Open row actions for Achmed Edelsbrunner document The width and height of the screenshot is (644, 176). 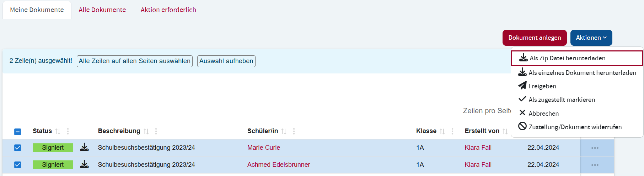[595, 165]
